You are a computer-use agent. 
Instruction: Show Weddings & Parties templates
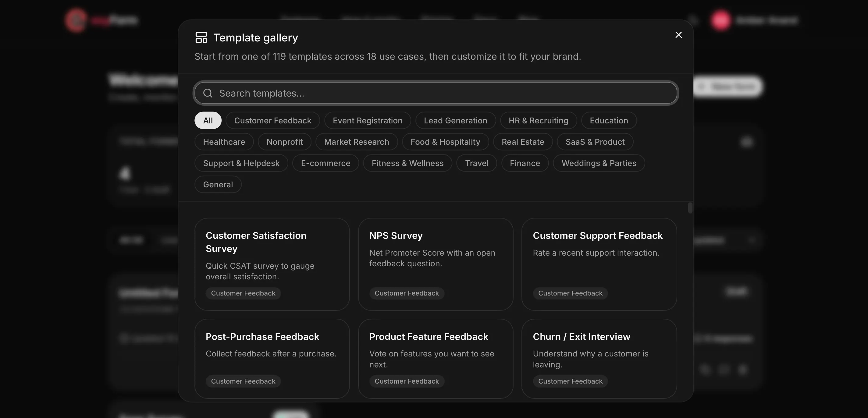click(599, 163)
